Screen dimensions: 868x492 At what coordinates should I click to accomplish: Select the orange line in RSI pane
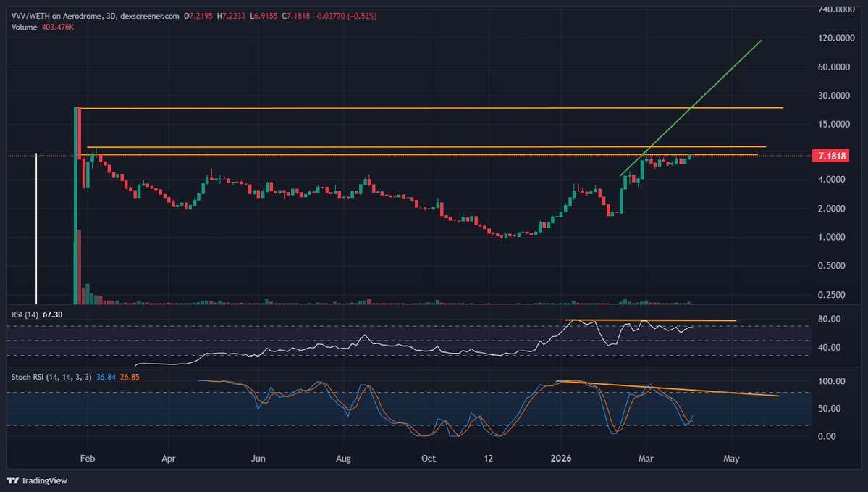point(652,320)
